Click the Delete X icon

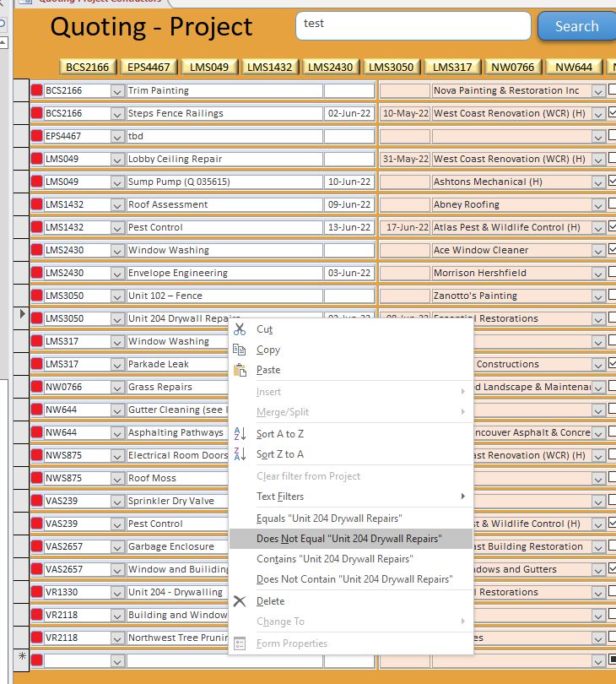click(x=240, y=601)
